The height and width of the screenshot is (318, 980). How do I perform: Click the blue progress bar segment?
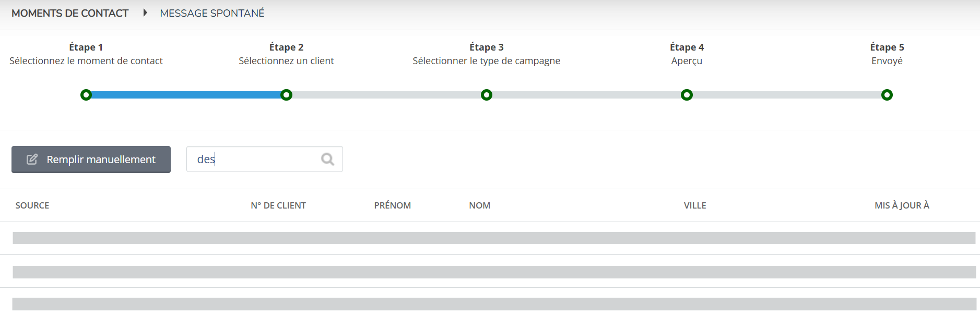186,95
